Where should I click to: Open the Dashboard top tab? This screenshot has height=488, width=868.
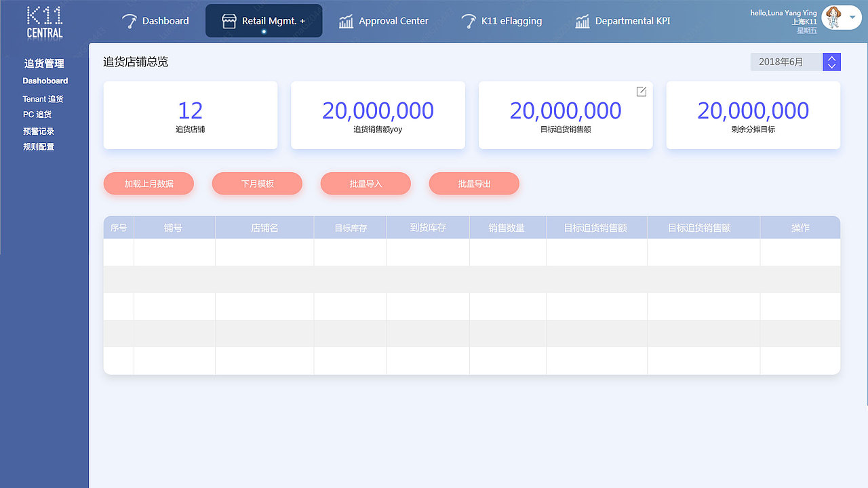pos(155,21)
